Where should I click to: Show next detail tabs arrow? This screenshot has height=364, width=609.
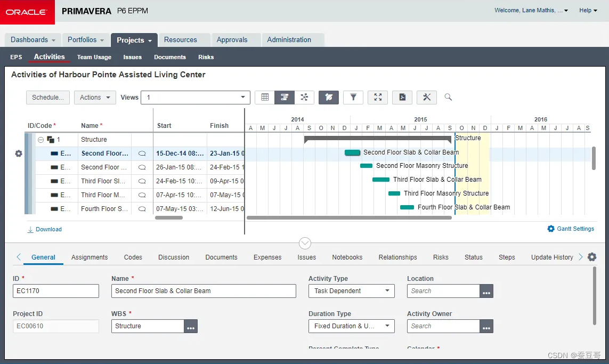pos(581,257)
